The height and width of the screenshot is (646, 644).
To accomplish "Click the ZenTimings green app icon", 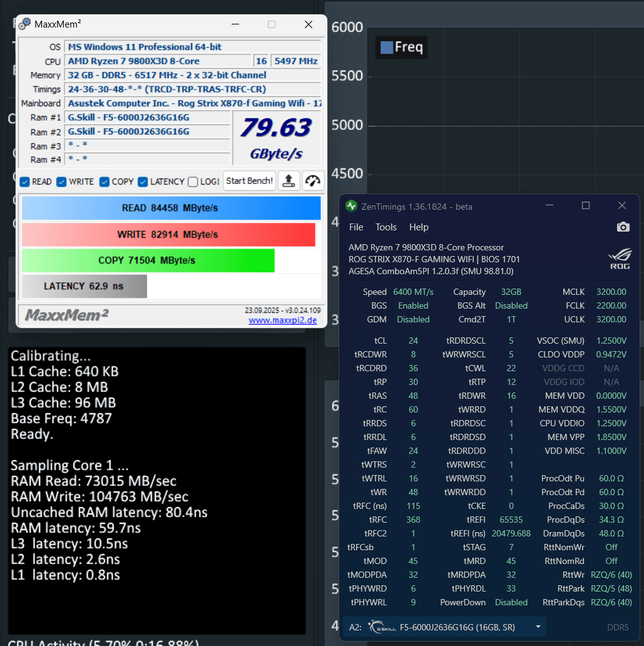I will click(x=351, y=206).
